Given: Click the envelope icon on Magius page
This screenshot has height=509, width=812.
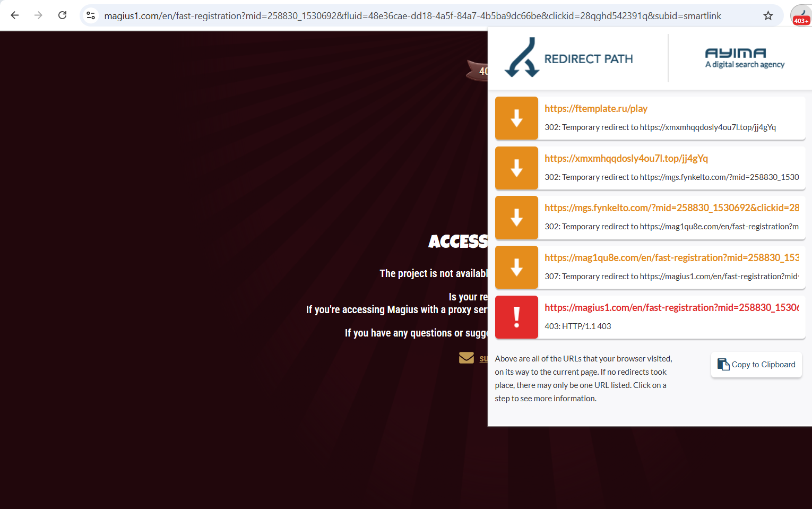Looking at the screenshot, I should pyautogui.click(x=467, y=358).
